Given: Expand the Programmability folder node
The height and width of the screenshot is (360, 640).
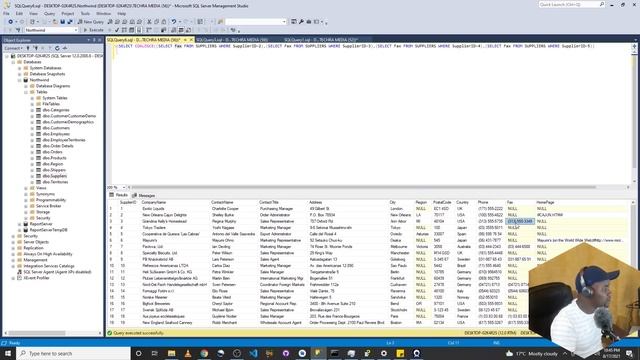Looking at the screenshot, I should point(26,200).
